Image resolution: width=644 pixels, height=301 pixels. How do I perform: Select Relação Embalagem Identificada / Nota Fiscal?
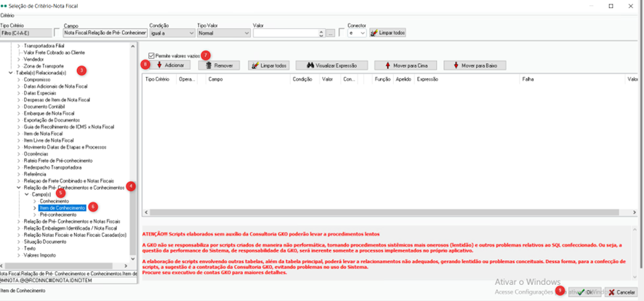71,228
